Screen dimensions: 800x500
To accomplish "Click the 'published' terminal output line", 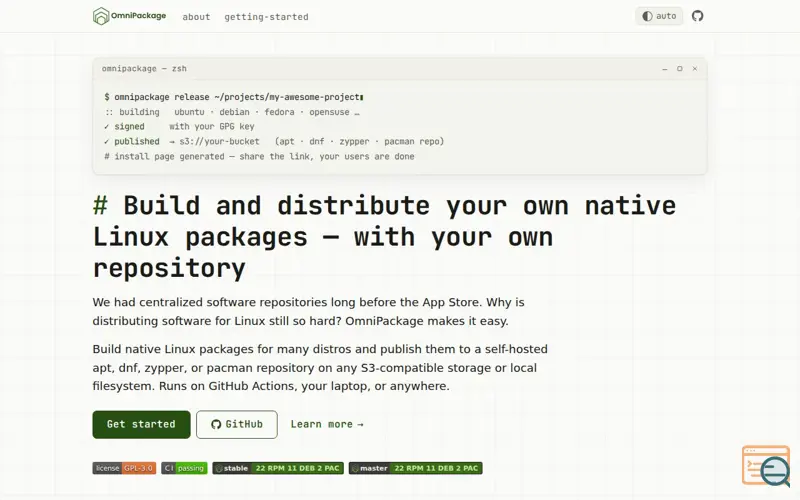I will (x=274, y=141).
